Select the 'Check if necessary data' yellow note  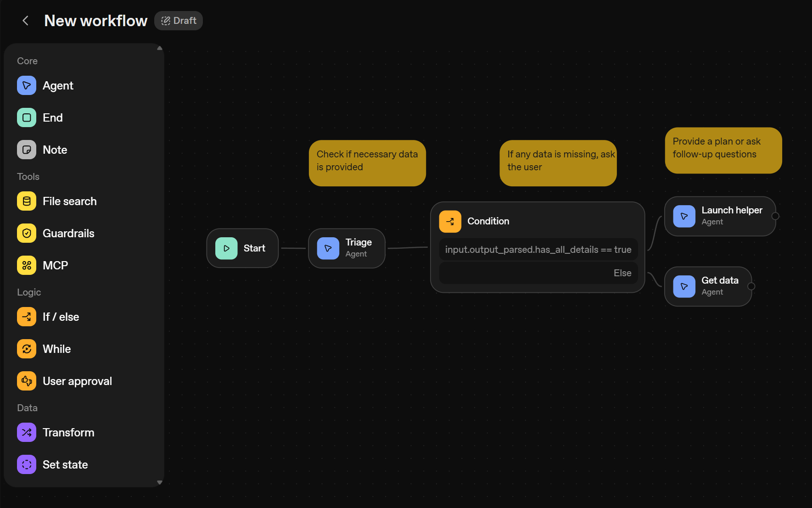click(x=367, y=163)
